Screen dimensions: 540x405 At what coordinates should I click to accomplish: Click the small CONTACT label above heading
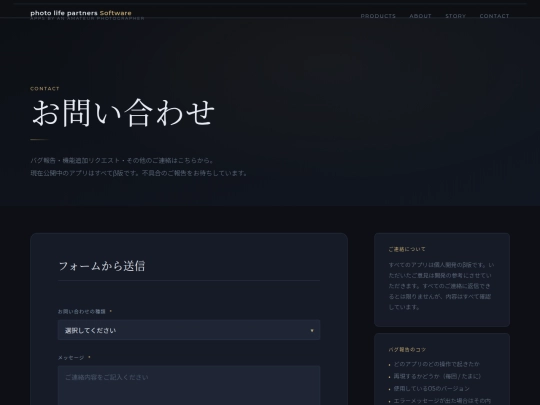tap(45, 89)
